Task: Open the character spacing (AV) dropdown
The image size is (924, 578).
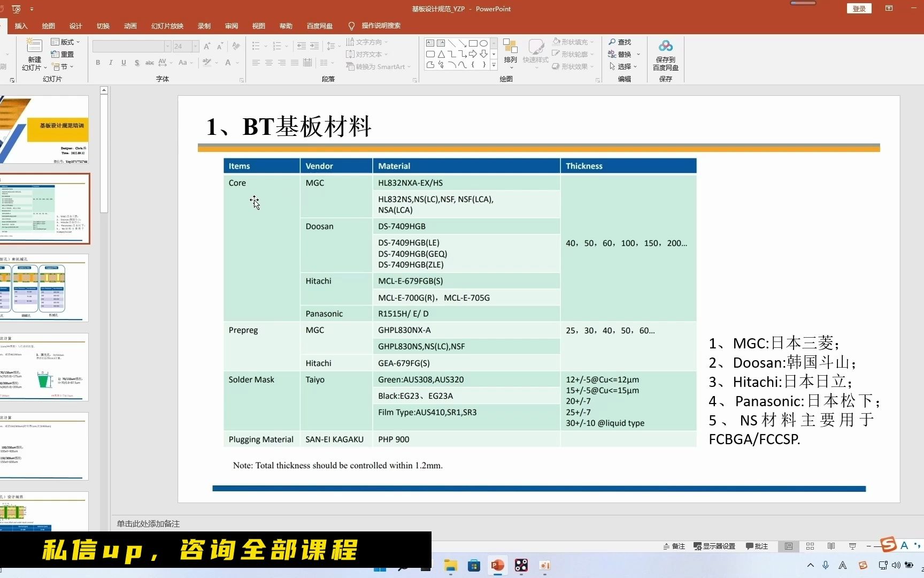Action: [164, 63]
